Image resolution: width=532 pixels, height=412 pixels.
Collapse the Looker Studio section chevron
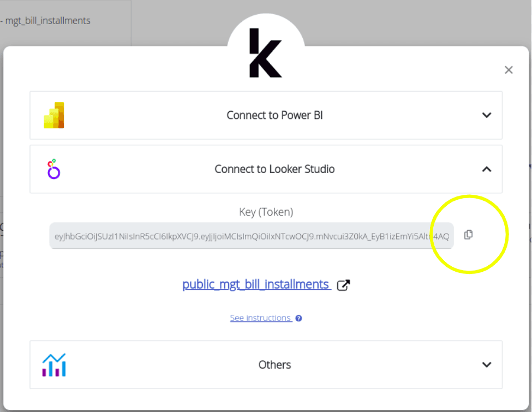coord(487,169)
